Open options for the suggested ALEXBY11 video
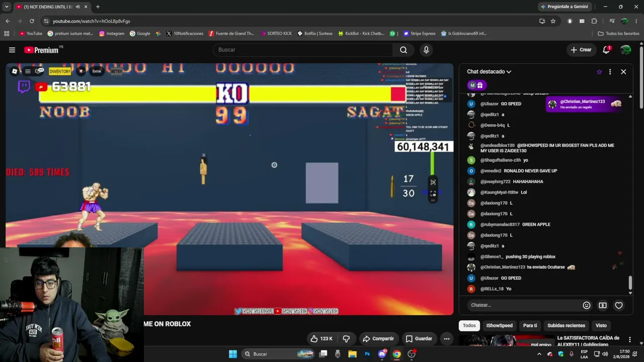644x362 pixels. [x=629, y=340]
